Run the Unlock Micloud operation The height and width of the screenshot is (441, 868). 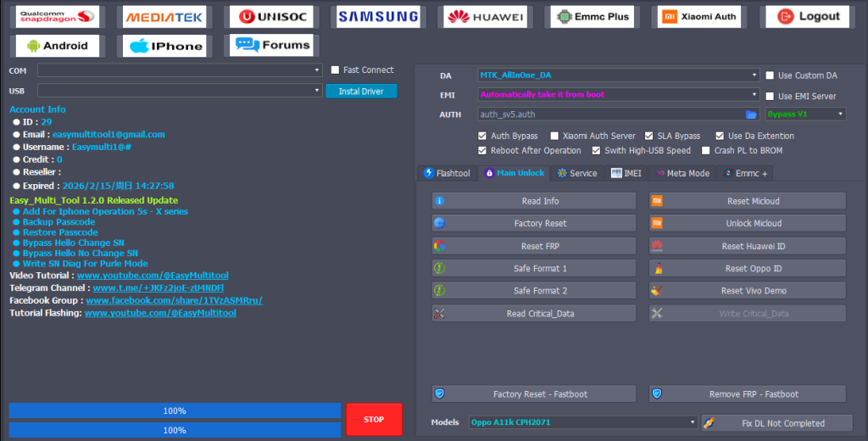(x=748, y=223)
